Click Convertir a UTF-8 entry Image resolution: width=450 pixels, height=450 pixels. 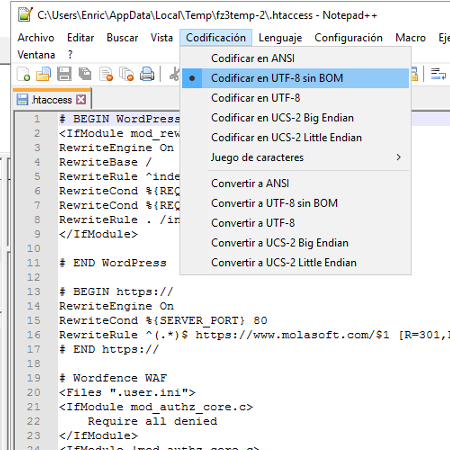[x=295, y=223]
